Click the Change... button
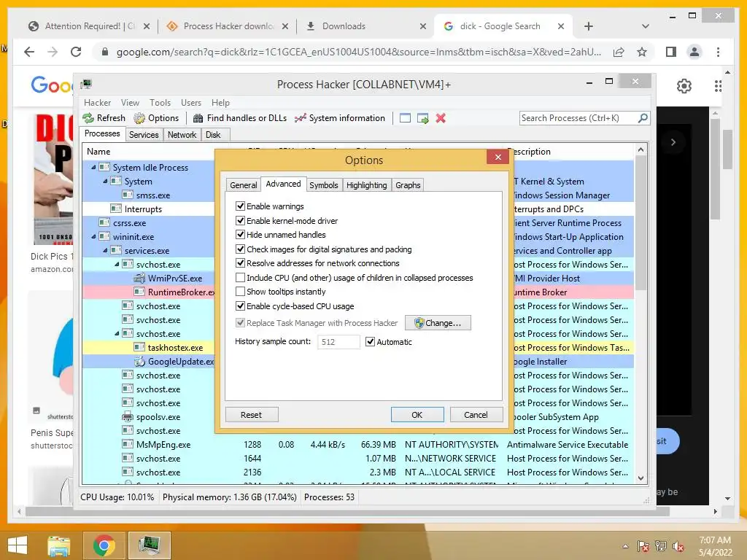Viewport: 747px width, 560px height. point(438,323)
